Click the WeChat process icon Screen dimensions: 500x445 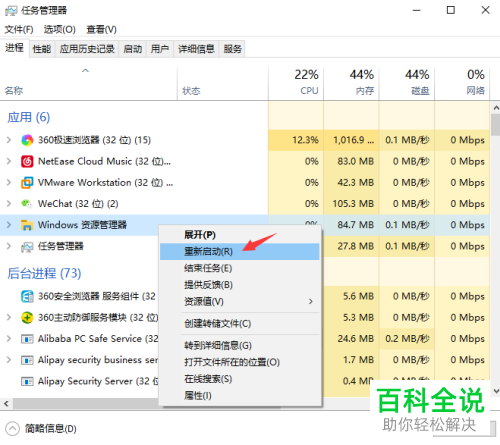(x=27, y=204)
